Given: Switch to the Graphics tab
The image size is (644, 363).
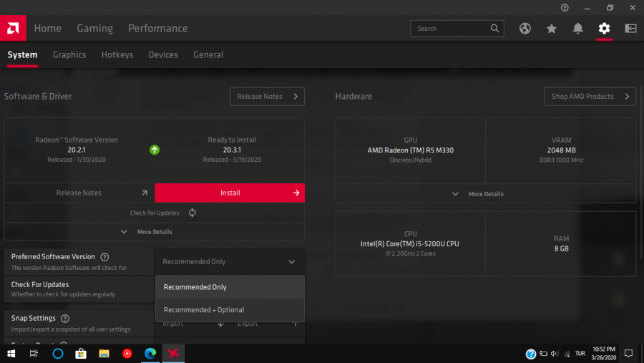Looking at the screenshot, I should tap(69, 55).
